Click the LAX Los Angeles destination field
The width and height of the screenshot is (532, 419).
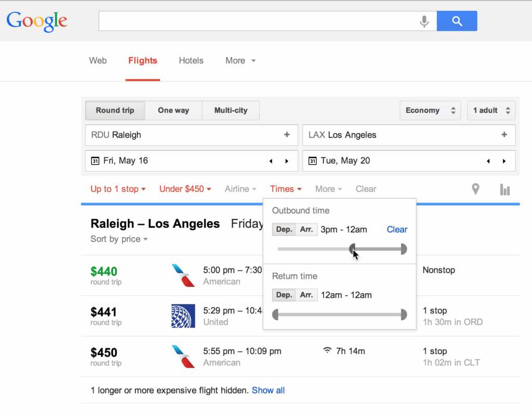409,135
